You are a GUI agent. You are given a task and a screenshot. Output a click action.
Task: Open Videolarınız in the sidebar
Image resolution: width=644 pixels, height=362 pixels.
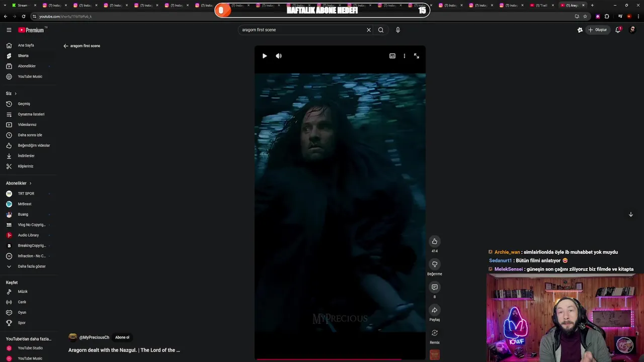(27, 125)
